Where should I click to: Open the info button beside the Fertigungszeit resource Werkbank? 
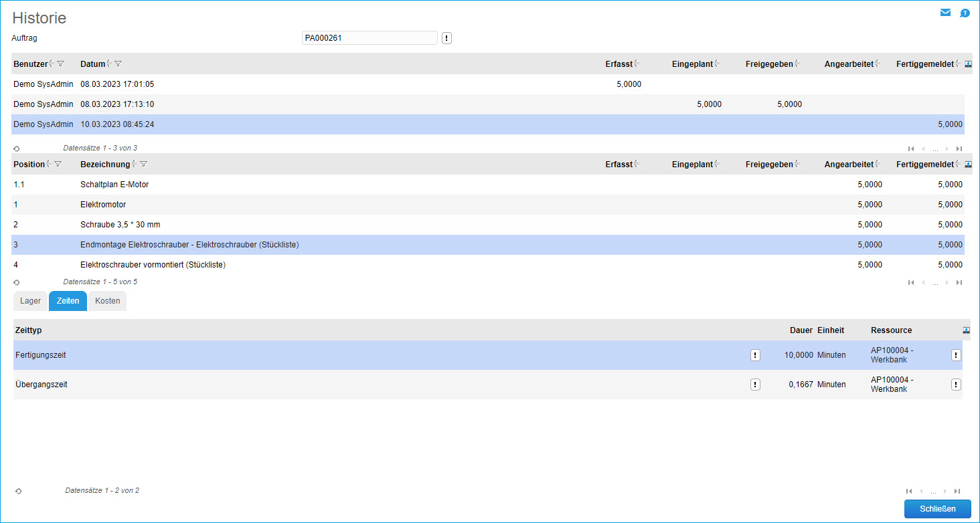click(x=956, y=355)
